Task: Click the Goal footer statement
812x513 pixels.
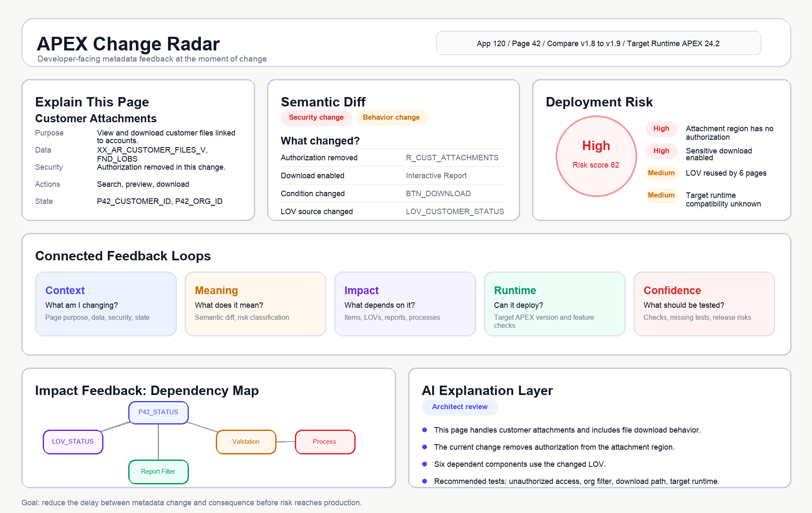Action: 191,503
